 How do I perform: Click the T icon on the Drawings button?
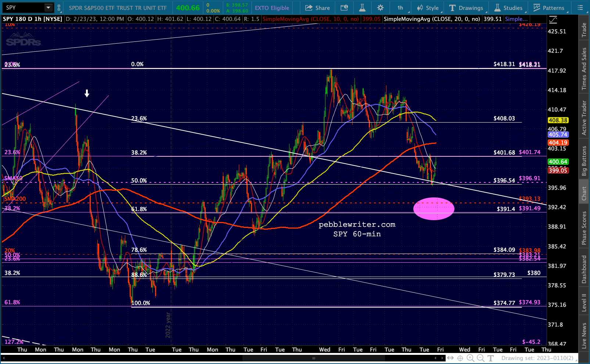452,8
